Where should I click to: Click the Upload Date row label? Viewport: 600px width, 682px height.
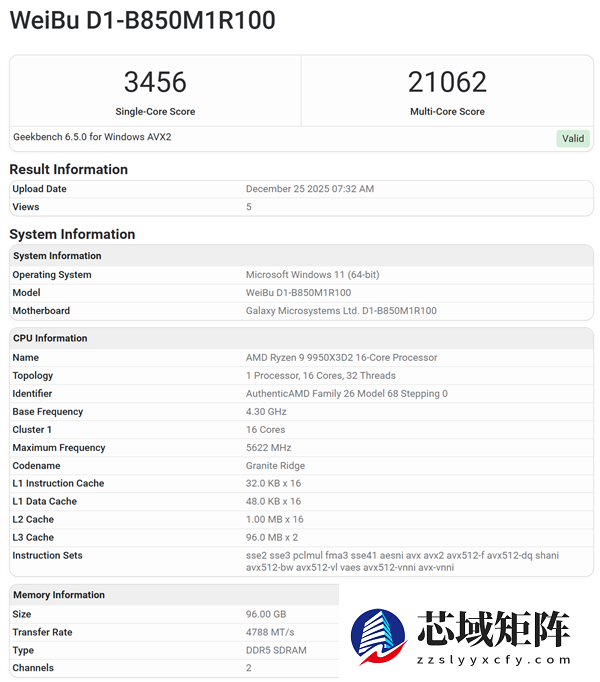(40, 189)
